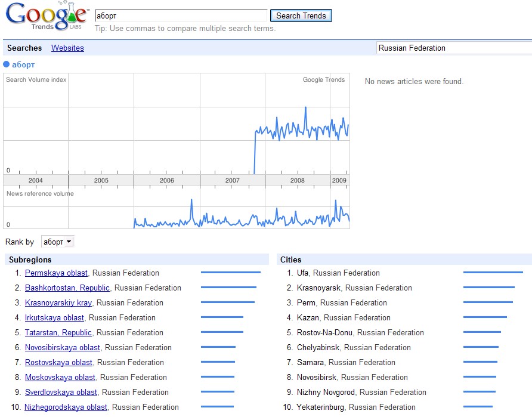Click the search terms input field

coord(181,16)
